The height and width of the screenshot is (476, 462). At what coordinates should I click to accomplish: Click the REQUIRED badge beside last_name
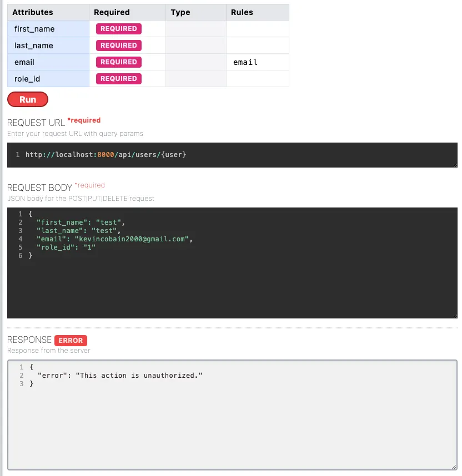tap(118, 45)
